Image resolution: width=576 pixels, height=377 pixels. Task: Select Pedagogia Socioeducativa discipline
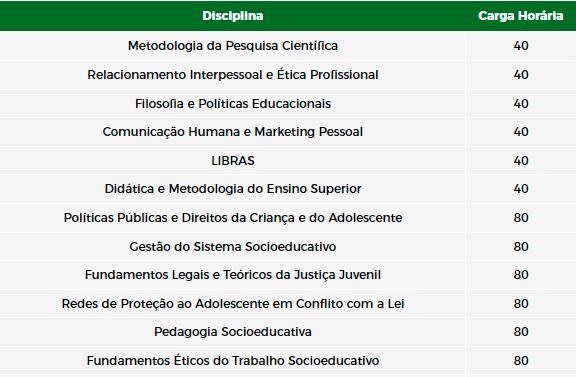coord(233,332)
